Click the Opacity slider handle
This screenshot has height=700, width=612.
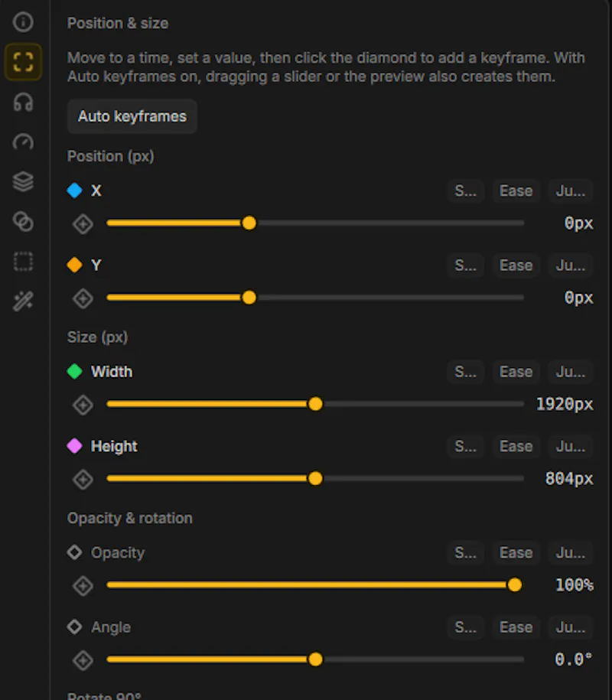(515, 584)
